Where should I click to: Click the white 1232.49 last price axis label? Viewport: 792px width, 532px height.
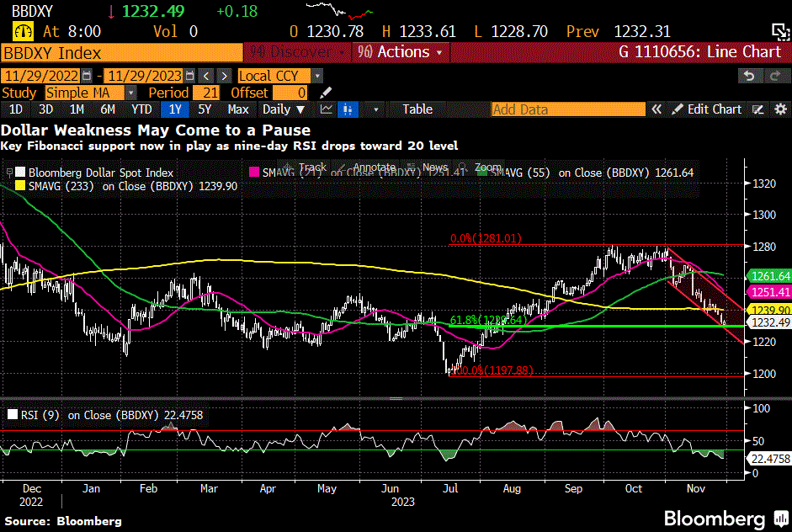click(x=770, y=322)
